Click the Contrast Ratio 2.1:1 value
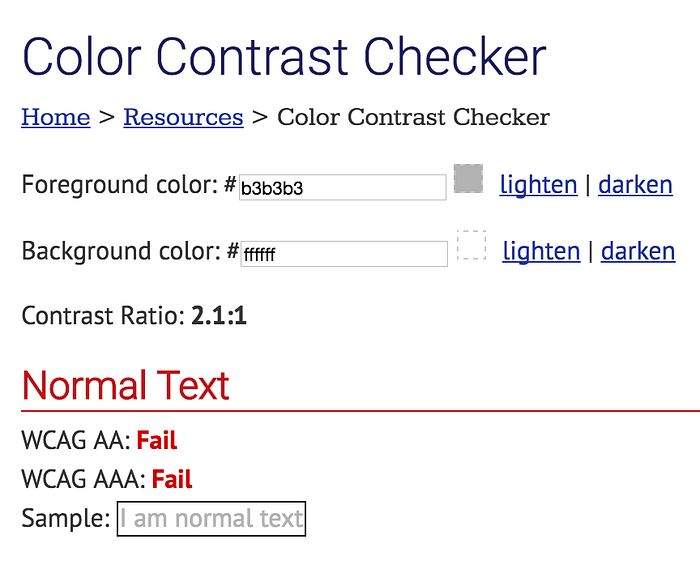Viewport: 700px width, 566px height. (219, 316)
